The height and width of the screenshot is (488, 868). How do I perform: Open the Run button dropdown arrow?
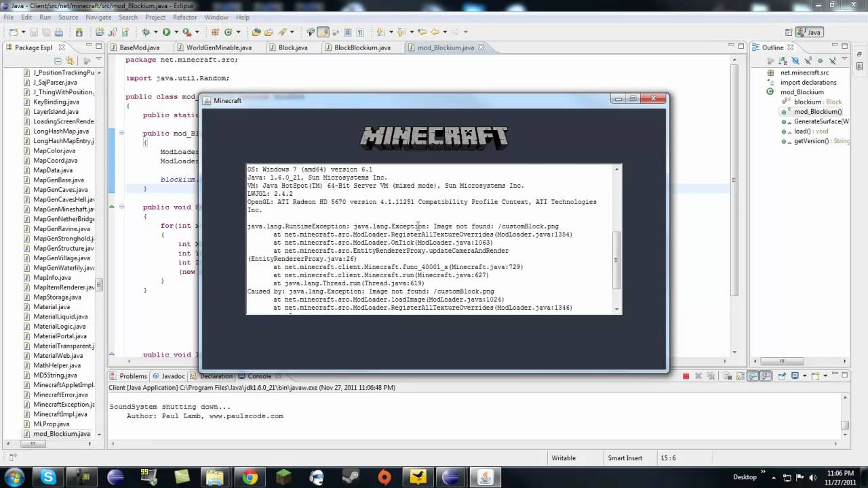(176, 32)
